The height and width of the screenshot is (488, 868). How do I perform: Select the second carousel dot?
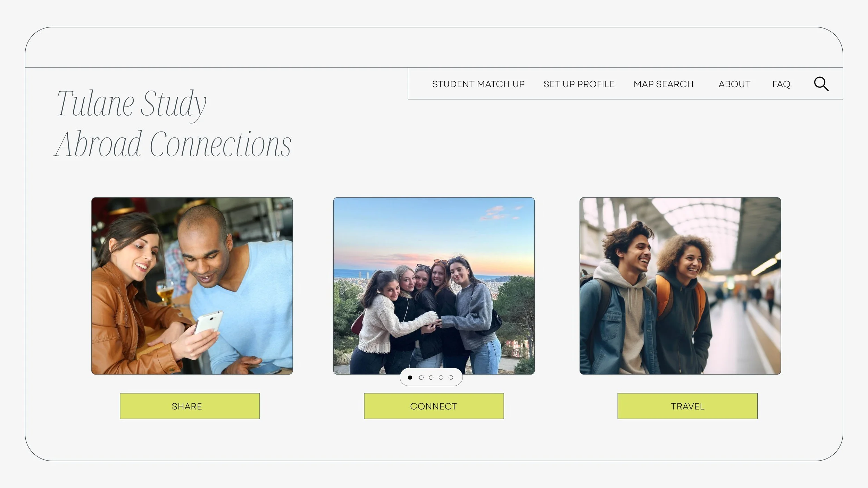421,377
